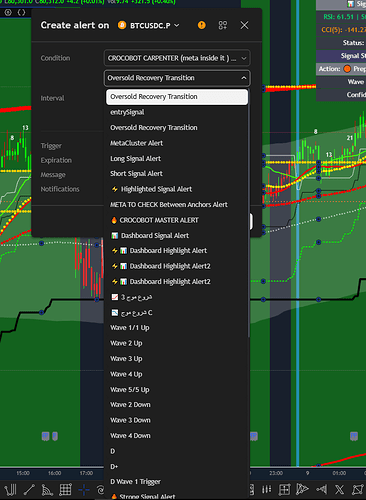Select the triangle pattern drawing tool
The height and width of the screenshot is (500, 366).
point(302,489)
